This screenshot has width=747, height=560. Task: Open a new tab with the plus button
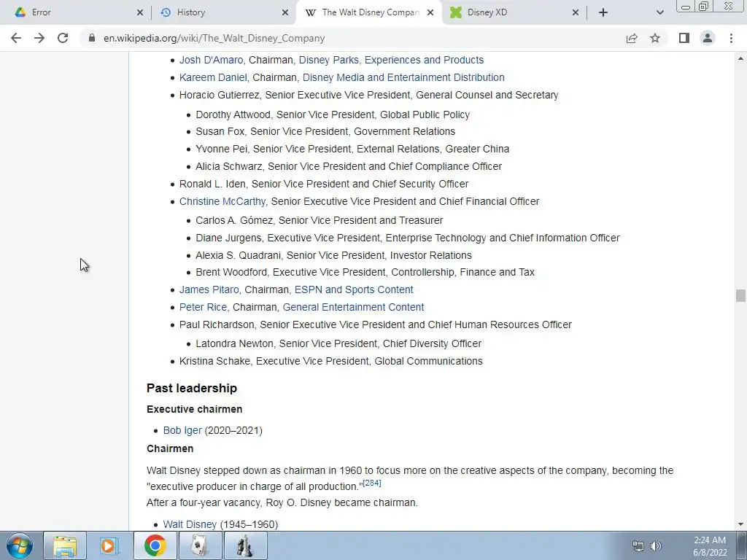tap(603, 12)
